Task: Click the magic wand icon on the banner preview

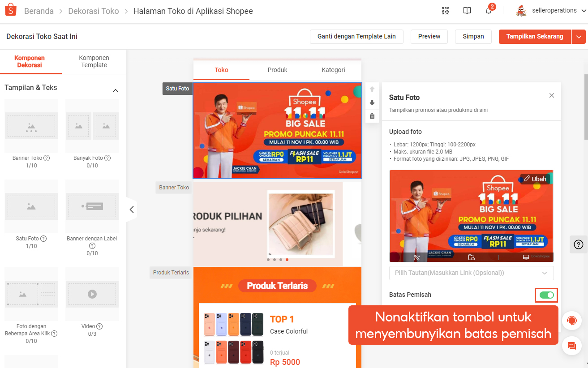Action: click(416, 257)
